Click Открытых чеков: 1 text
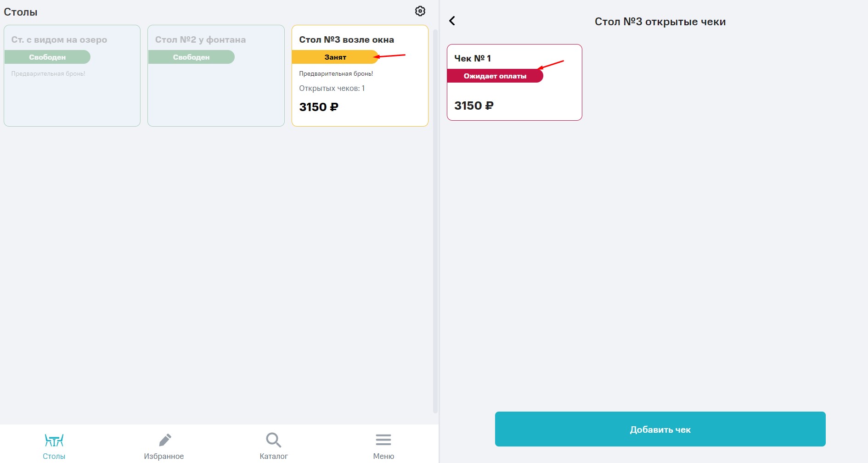 332,88
